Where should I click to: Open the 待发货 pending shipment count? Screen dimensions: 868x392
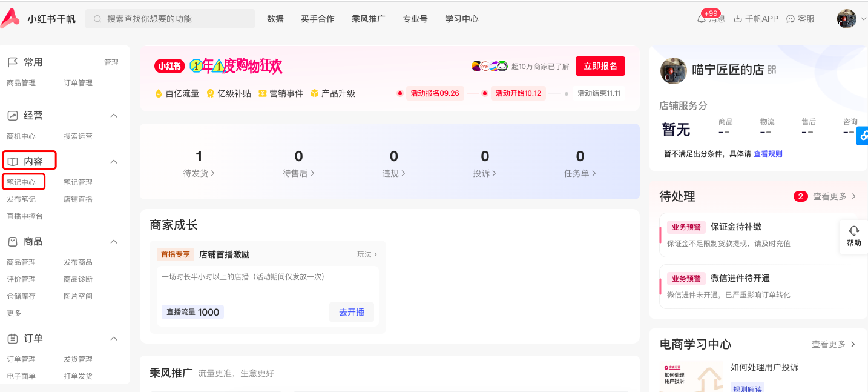pos(199,164)
